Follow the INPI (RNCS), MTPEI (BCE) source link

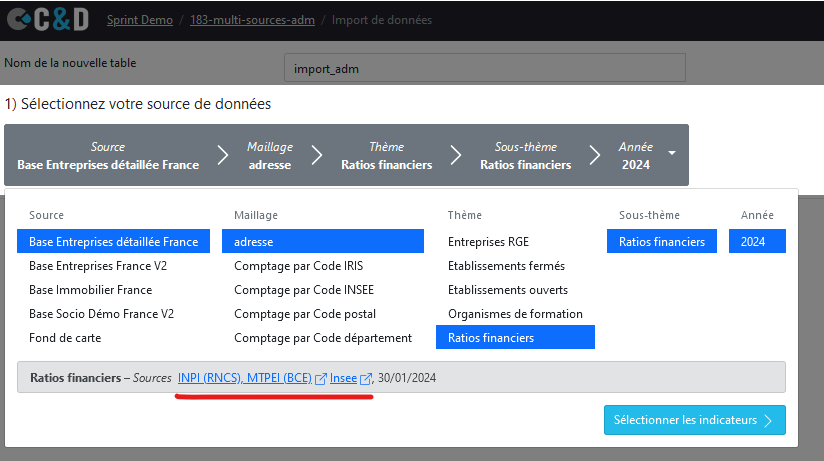(x=244, y=377)
